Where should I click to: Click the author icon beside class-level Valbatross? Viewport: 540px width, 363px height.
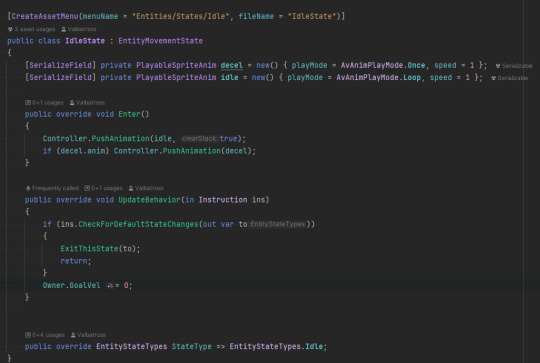(63, 29)
